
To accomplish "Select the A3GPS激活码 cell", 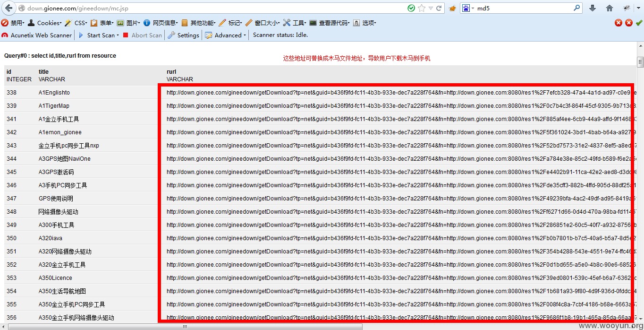I will 56,172.
